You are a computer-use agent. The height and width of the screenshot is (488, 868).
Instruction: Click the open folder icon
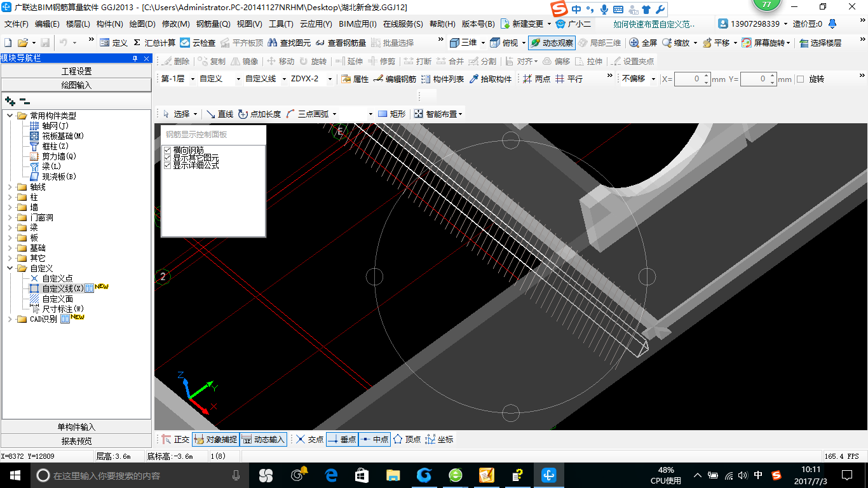[x=22, y=43]
